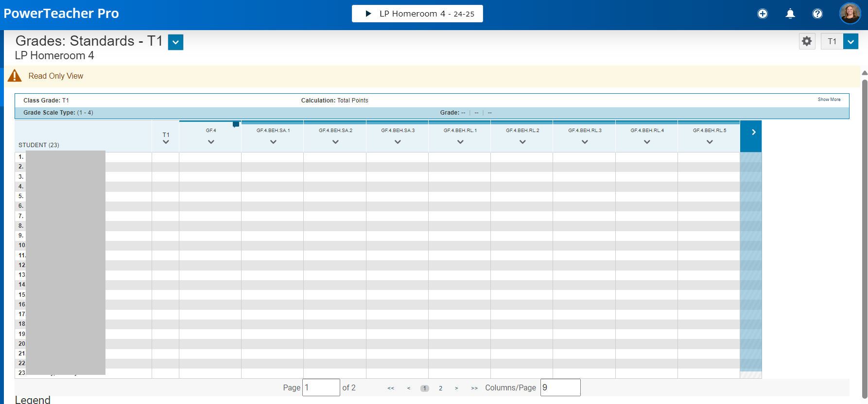Open the LP Homeroom 4 class selector
The width and height of the screenshot is (868, 404).
(417, 14)
